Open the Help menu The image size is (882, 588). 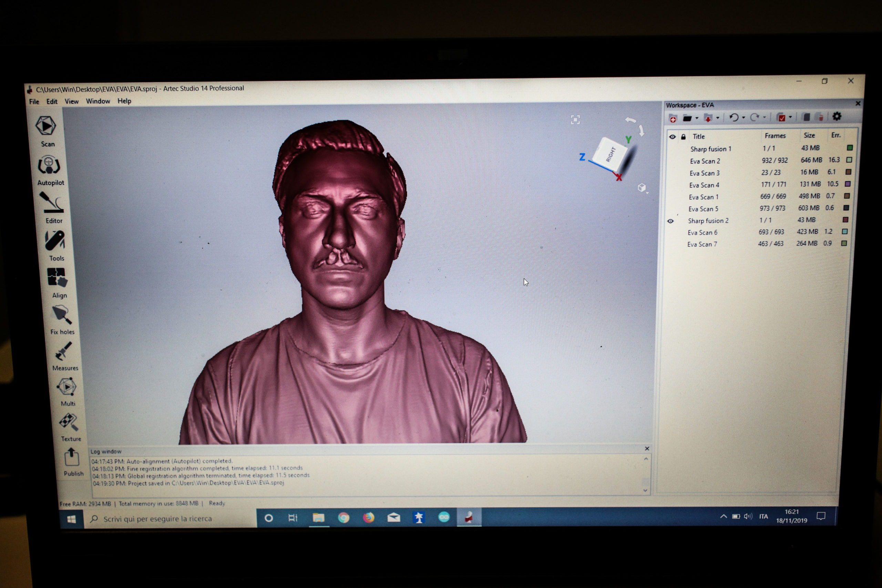(124, 101)
